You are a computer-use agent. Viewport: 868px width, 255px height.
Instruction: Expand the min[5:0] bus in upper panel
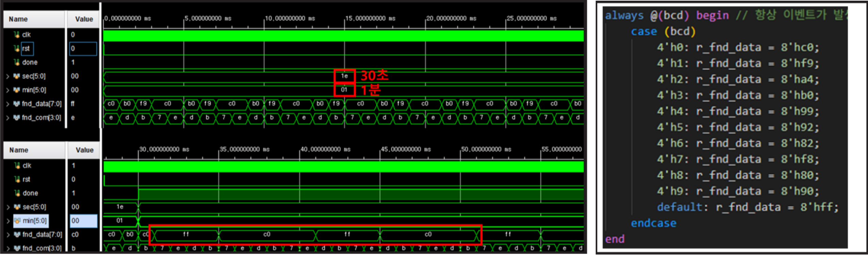click(7, 90)
